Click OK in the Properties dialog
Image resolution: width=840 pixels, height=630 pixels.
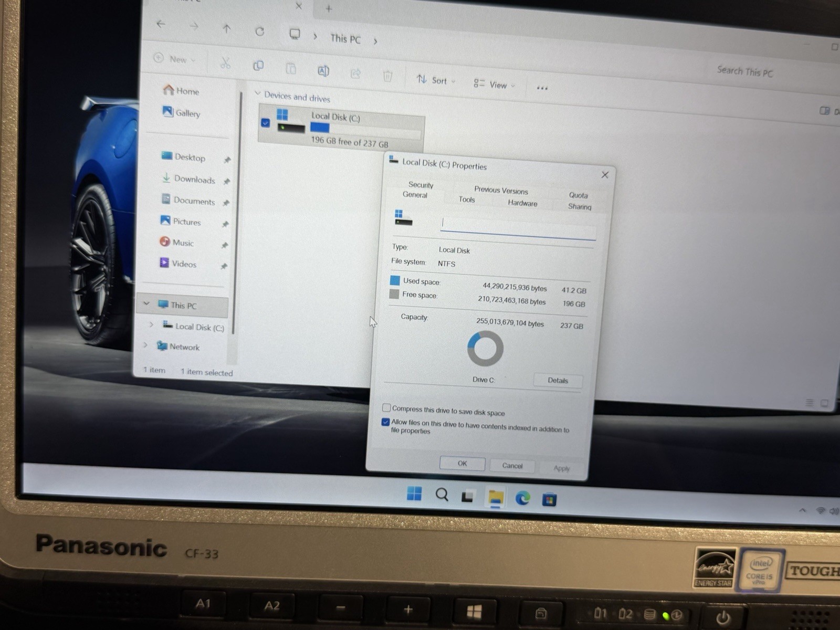pos(462,463)
